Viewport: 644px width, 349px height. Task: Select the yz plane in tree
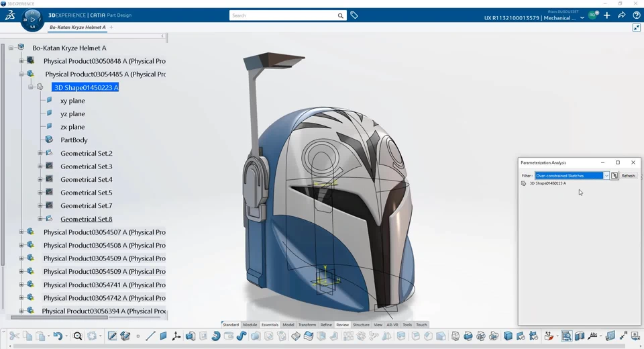pos(72,113)
